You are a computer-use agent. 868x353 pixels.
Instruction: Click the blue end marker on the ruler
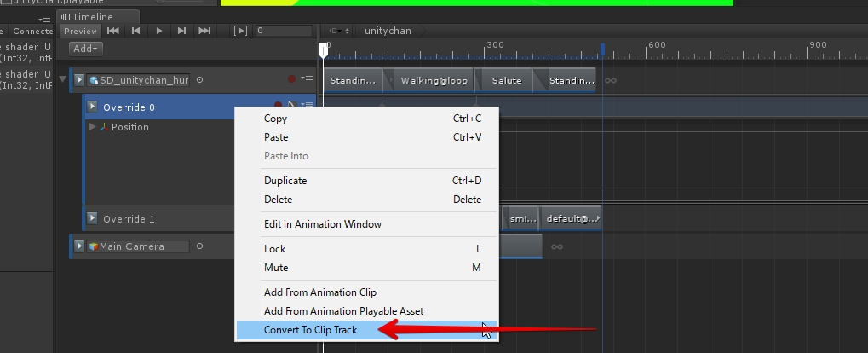point(603,49)
